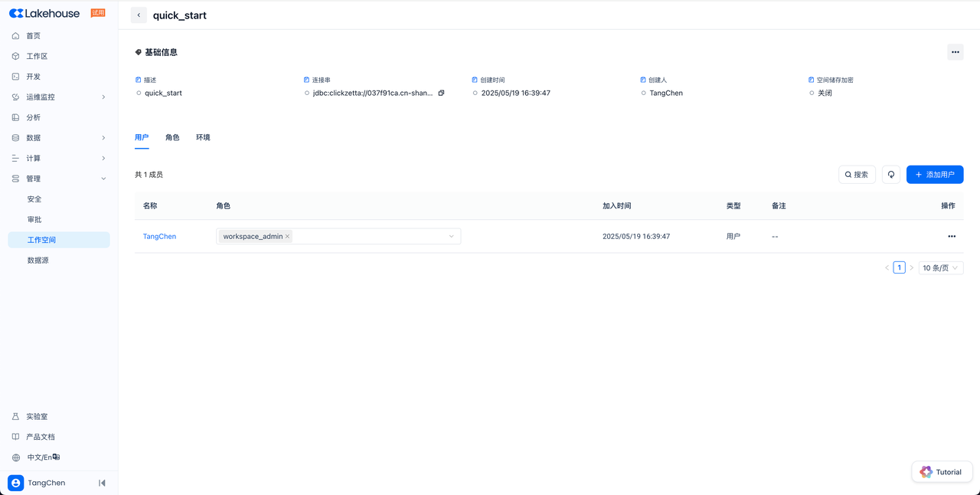The image size is (980, 495).
Task: Open the Tutorial button
Action: (942, 472)
